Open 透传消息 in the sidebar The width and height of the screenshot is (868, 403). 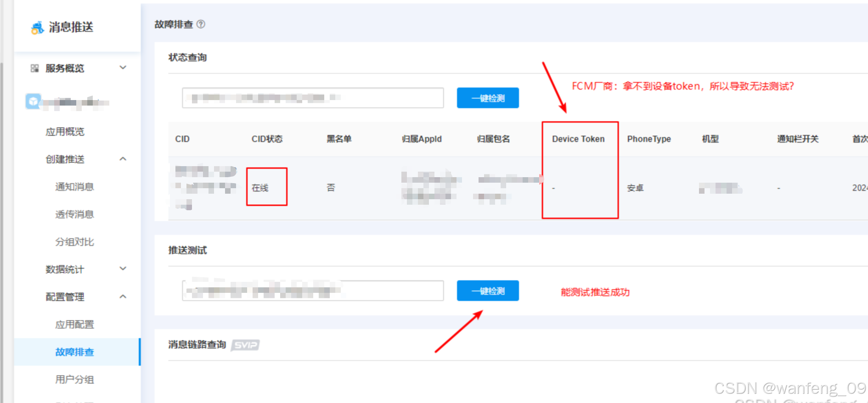click(74, 214)
